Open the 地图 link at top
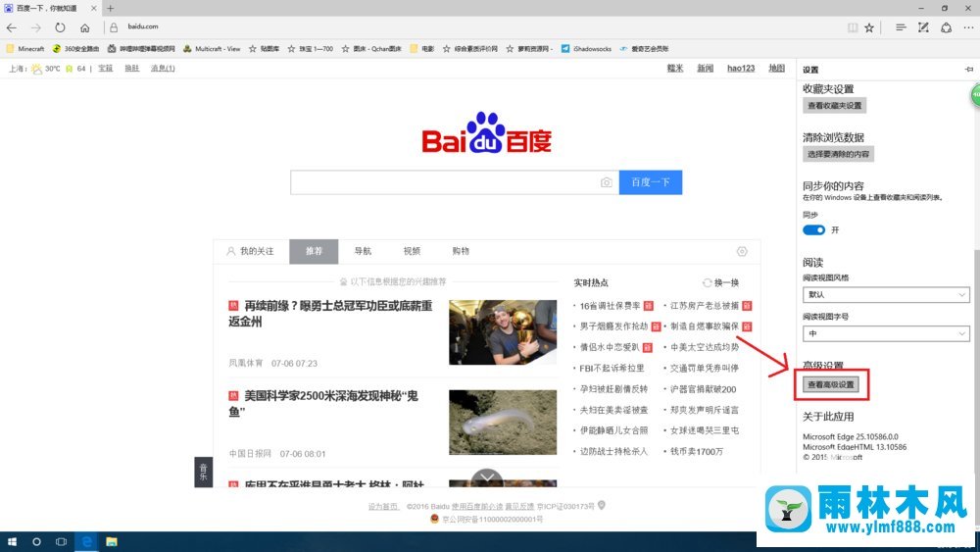980x552 pixels. click(x=776, y=68)
